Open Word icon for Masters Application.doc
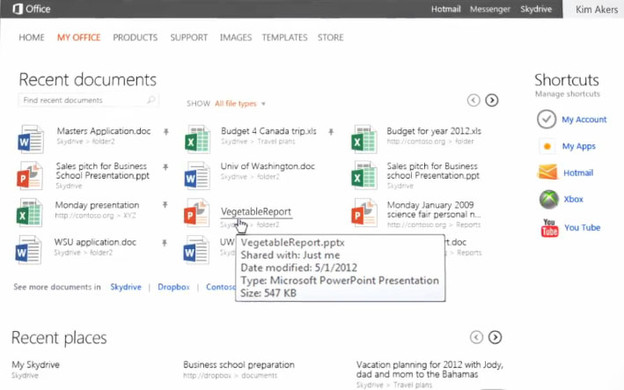Screen dimensions: 624x390 click(31, 139)
